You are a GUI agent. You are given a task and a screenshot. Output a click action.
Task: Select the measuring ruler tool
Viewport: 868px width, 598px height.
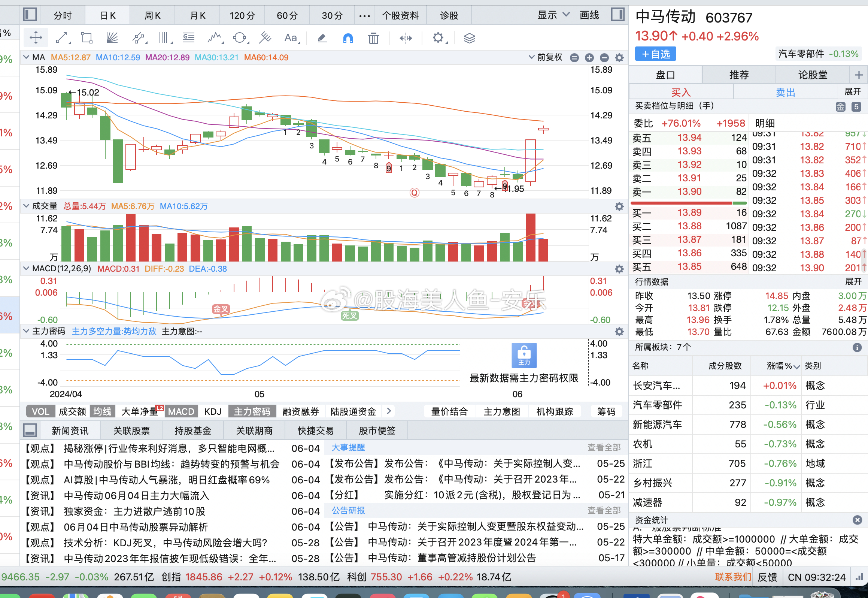[265, 38]
